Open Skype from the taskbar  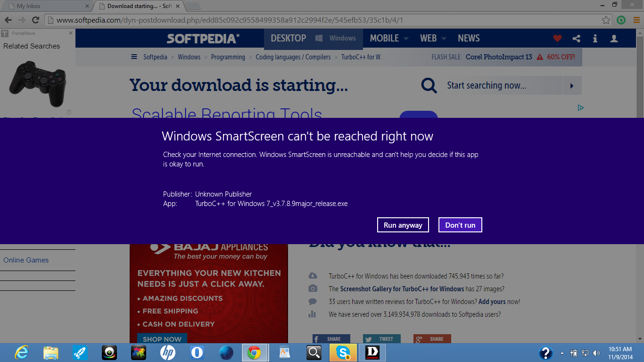[343, 353]
